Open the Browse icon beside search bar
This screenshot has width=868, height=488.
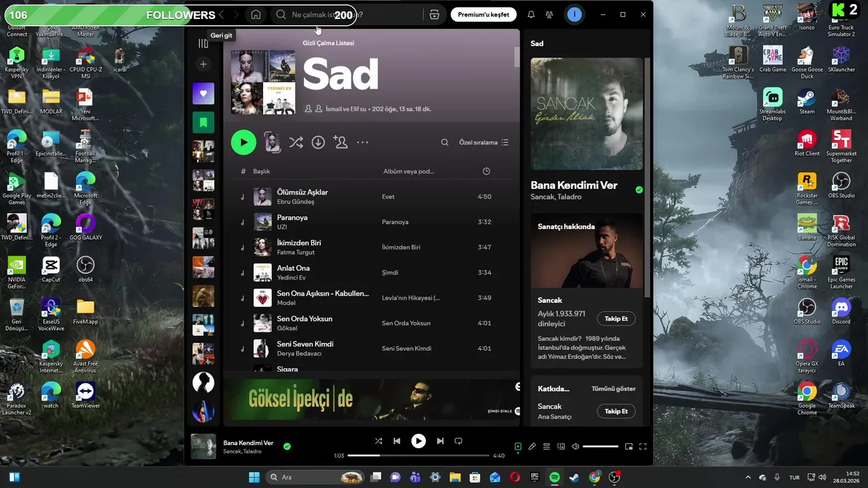click(435, 14)
